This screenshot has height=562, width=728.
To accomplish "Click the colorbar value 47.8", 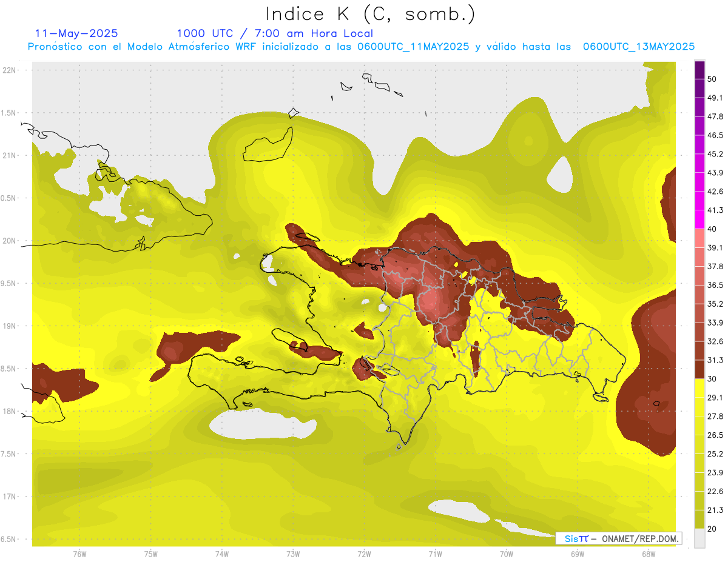I will [x=715, y=116].
